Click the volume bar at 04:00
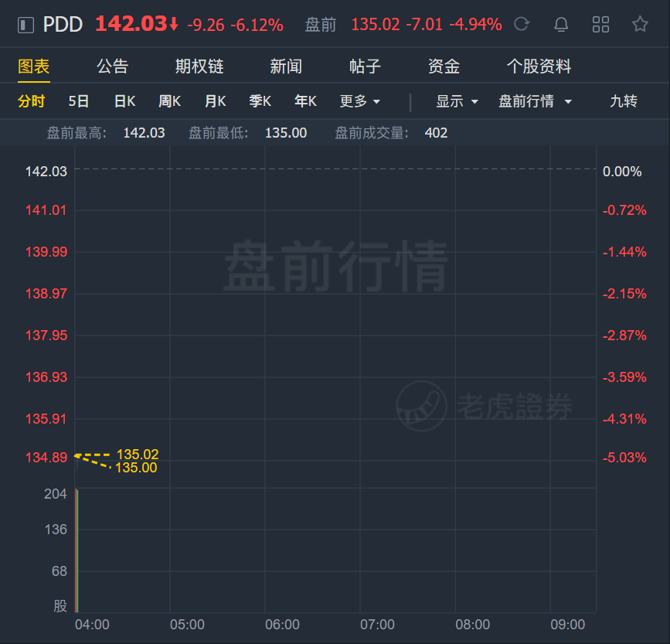 [77, 550]
